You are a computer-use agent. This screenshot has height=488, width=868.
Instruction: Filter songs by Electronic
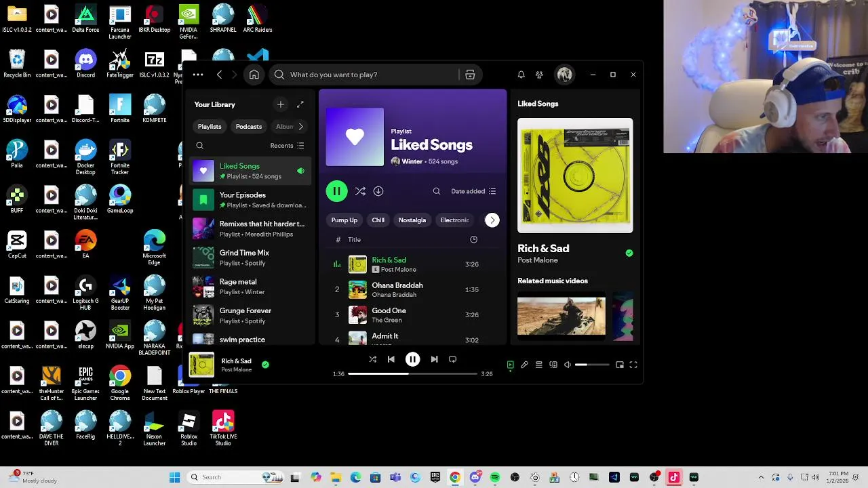455,220
